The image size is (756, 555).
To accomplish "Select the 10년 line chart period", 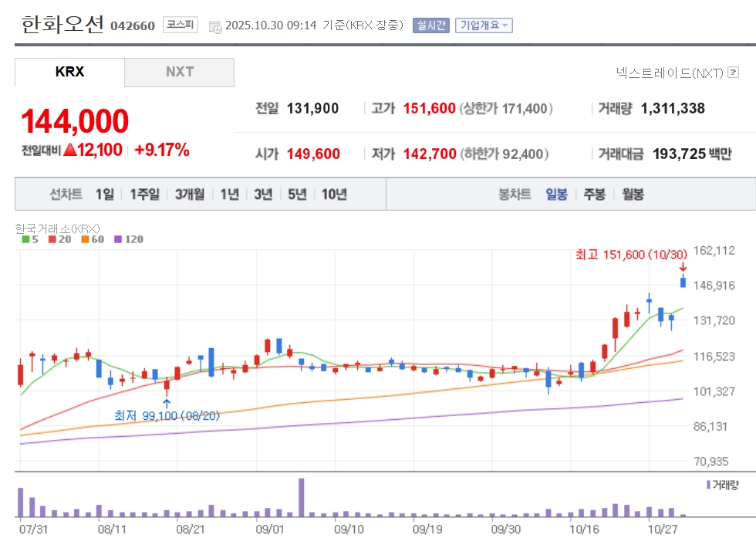I will (334, 194).
